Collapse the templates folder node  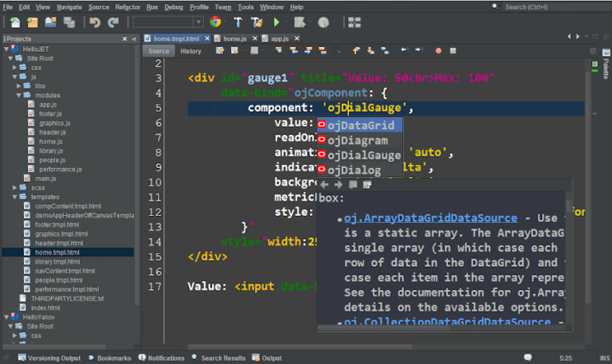15,197
